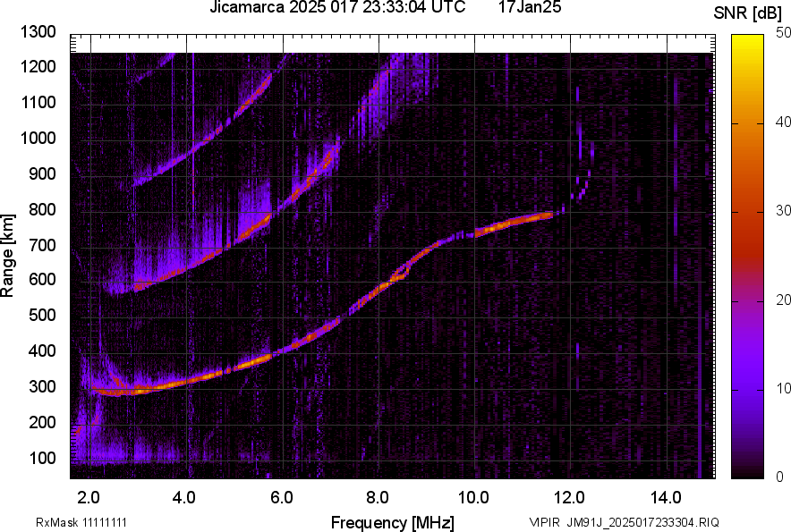Click the range tick label '1200'

(38, 66)
